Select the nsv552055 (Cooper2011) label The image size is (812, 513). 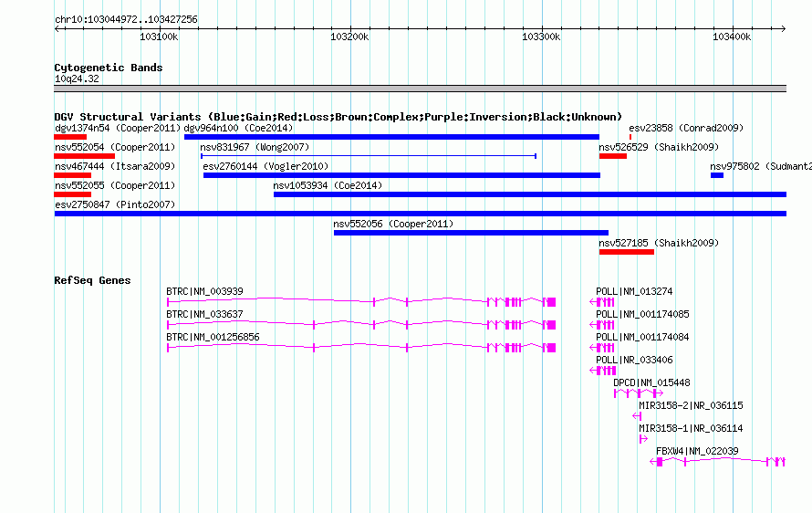[115, 185]
